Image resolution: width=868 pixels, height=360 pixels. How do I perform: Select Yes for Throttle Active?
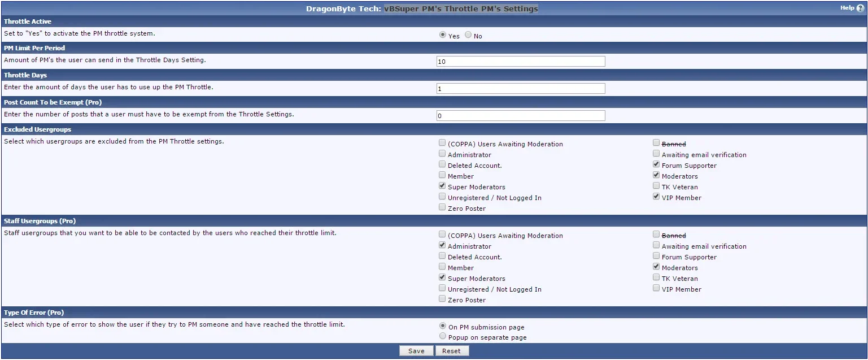click(443, 35)
